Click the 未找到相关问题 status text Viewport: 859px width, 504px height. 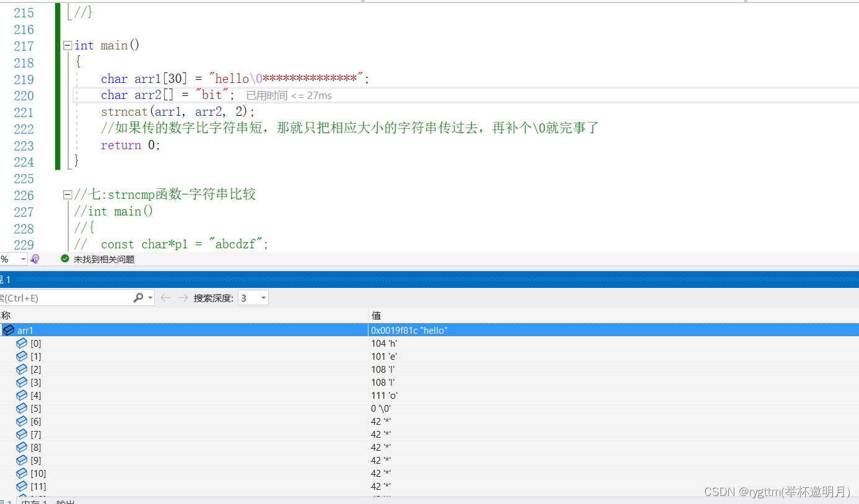(104, 259)
